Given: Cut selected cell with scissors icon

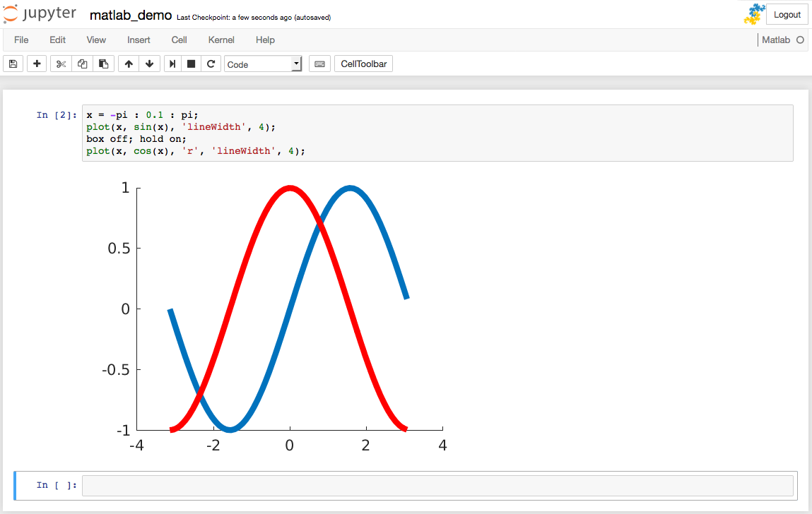Looking at the screenshot, I should tap(61, 64).
